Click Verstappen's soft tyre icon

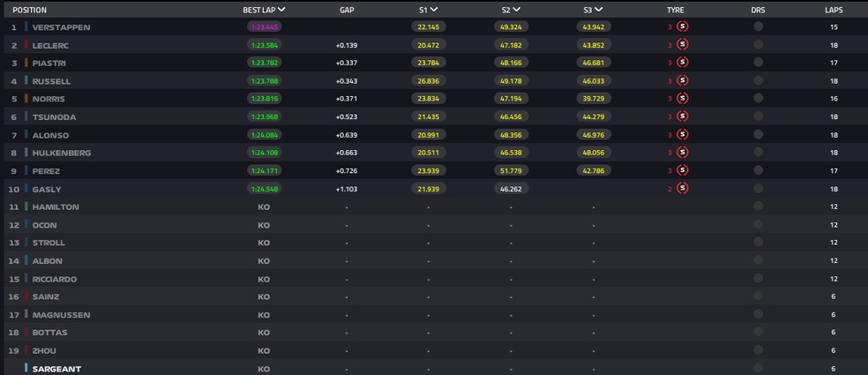pyautogui.click(x=682, y=27)
